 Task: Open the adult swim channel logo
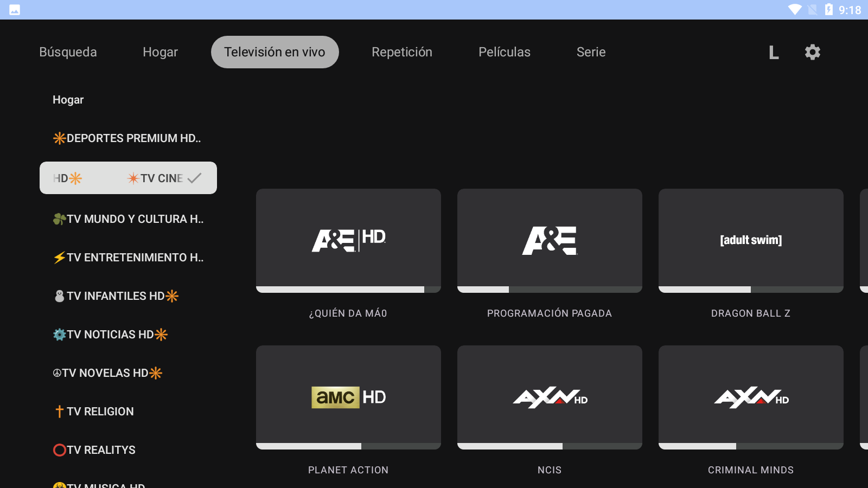click(751, 240)
